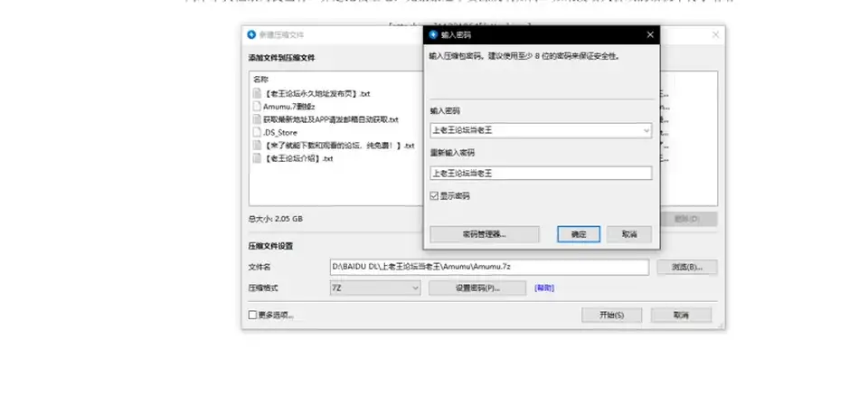Select the .DS_Store file entry
Viewport: 868px width, 406px height.
(280, 132)
